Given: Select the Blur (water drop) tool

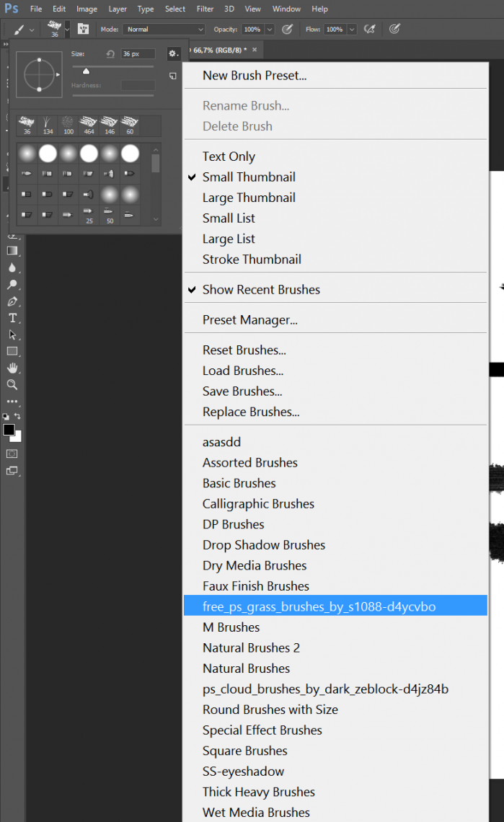Looking at the screenshot, I should point(12,268).
